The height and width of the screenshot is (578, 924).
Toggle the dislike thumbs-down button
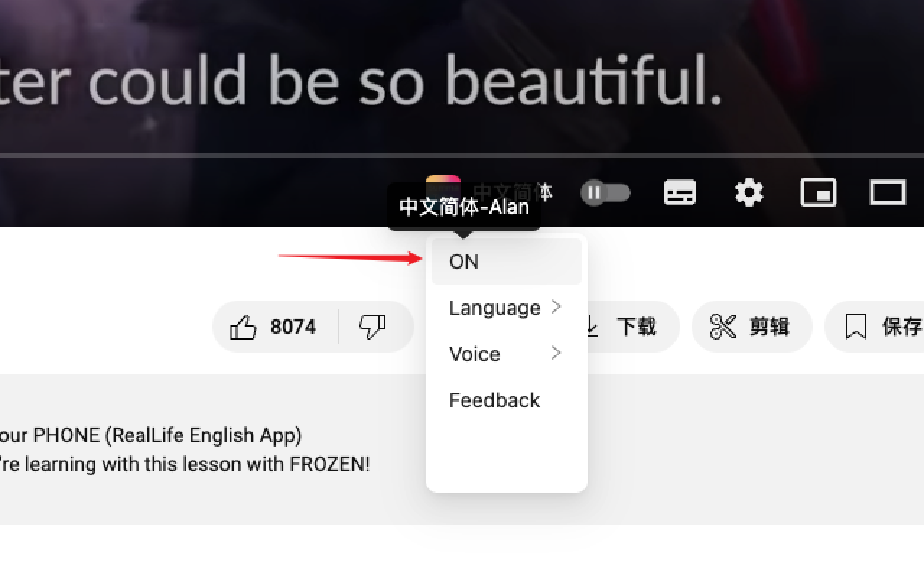click(x=373, y=327)
